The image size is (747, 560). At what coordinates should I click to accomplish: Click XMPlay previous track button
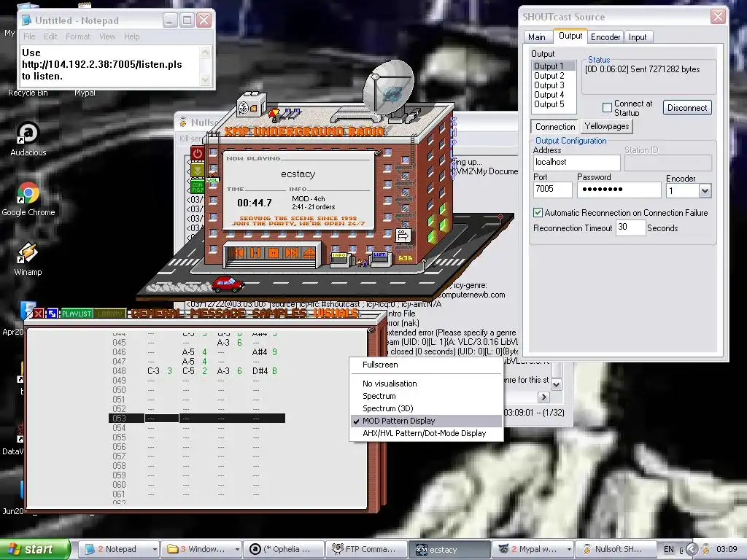point(239,253)
